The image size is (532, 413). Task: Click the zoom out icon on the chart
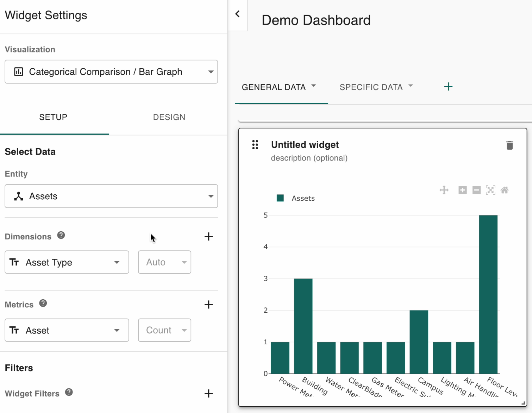point(476,190)
